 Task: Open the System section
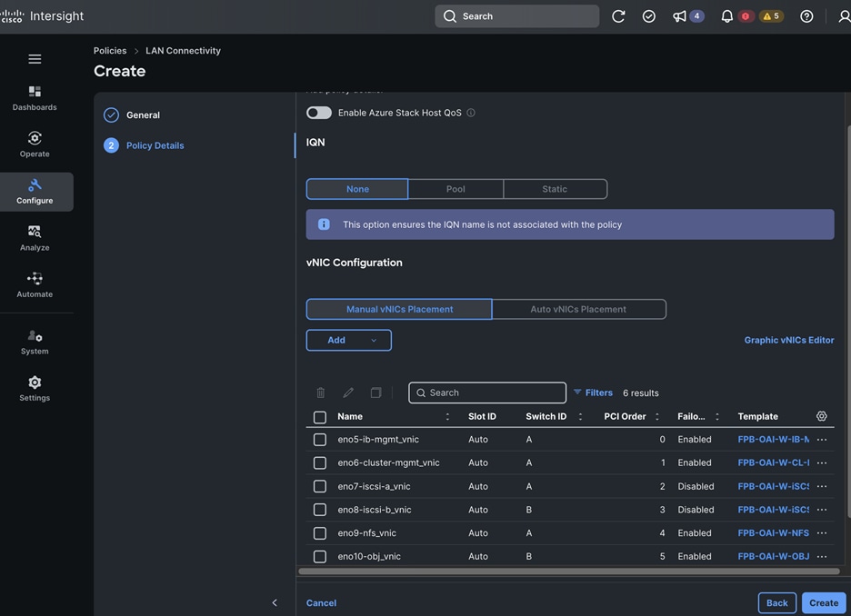(x=35, y=343)
